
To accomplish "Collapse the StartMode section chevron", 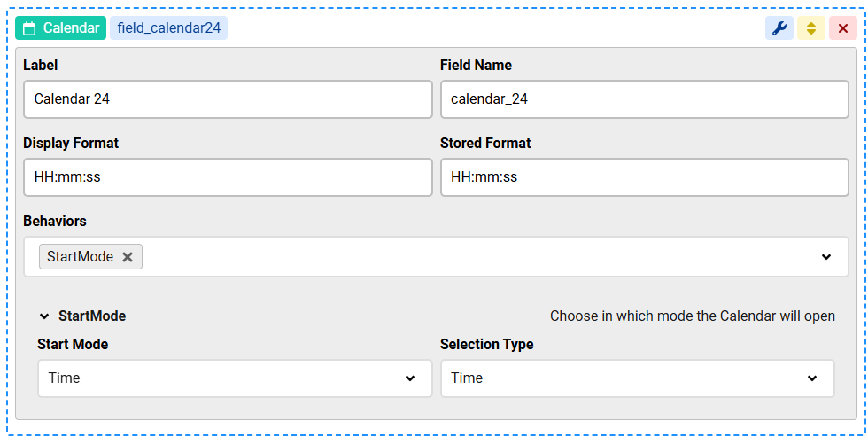I will coord(44,316).
